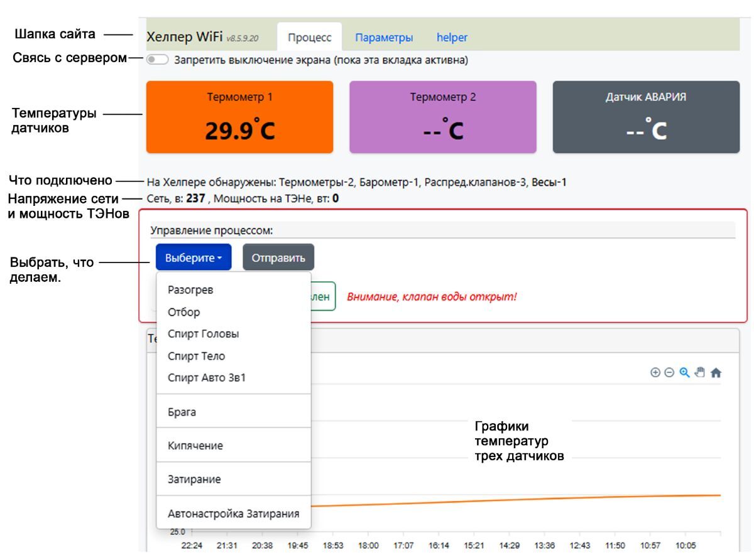The image size is (754, 560).
Task: Click the chart zoom in plus icon
Action: [x=655, y=373]
